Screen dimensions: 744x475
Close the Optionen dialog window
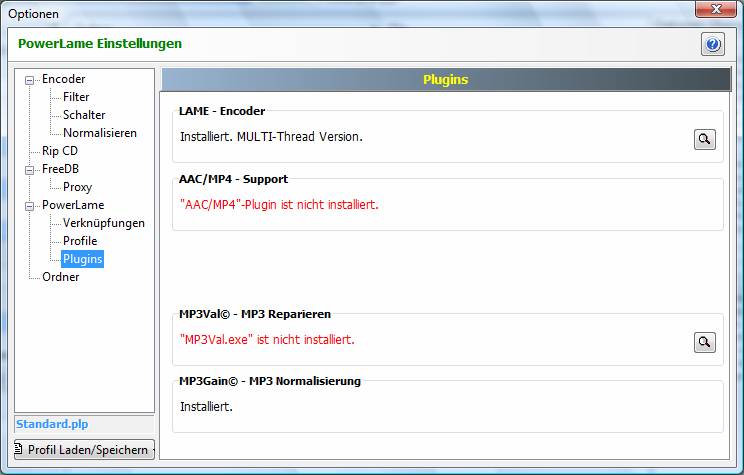pos(711,10)
